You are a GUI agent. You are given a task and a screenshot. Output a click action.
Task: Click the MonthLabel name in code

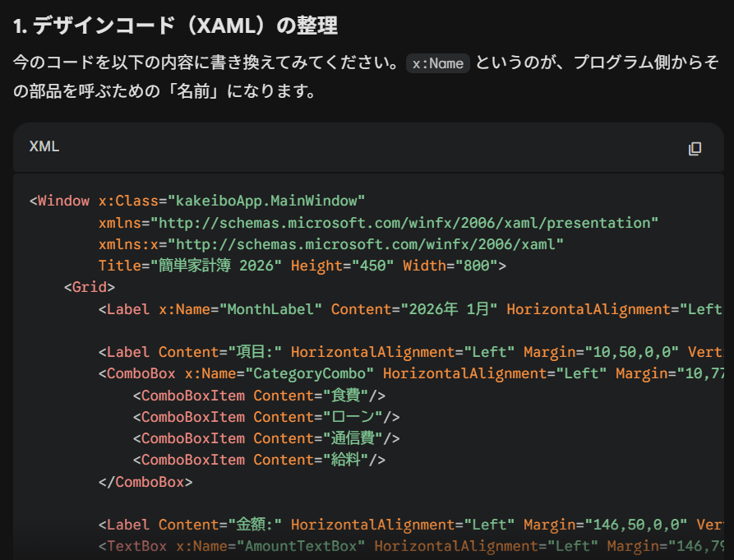click(x=271, y=309)
